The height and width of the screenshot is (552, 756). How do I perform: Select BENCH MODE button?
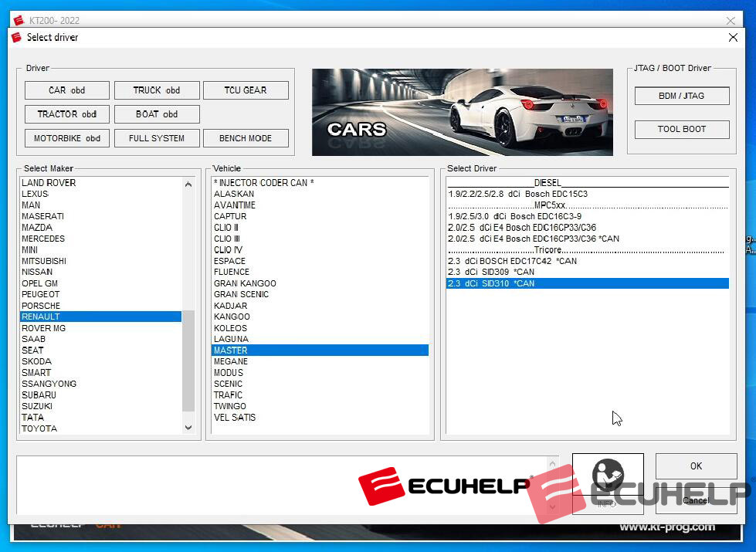tap(246, 138)
